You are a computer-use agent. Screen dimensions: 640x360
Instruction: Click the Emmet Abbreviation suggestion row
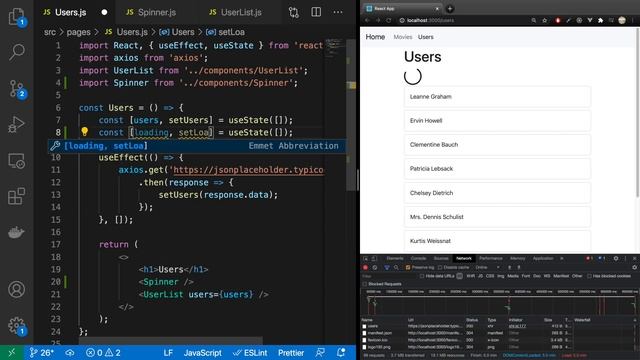(x=198, y=146)
